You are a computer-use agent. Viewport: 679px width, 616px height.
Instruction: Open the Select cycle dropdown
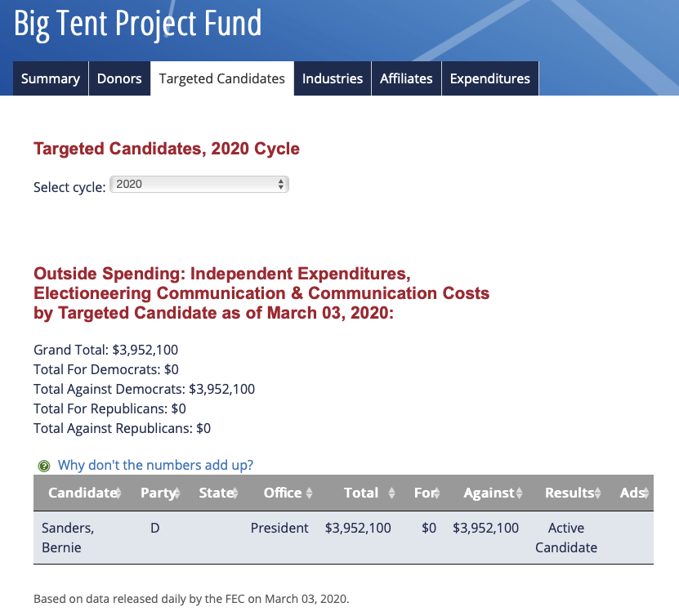click(199, 185)
